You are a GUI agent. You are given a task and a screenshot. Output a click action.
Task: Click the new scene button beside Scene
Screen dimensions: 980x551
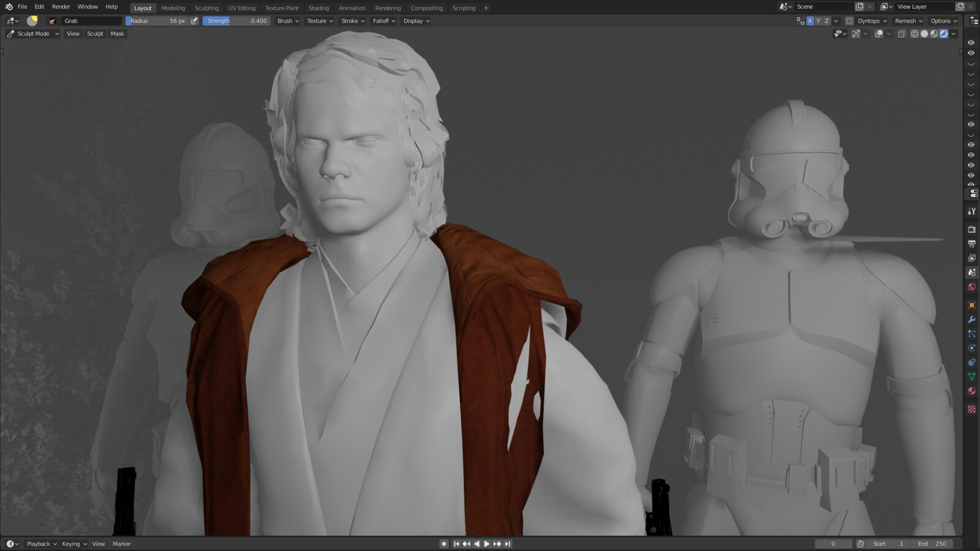[x=859, y=7]
